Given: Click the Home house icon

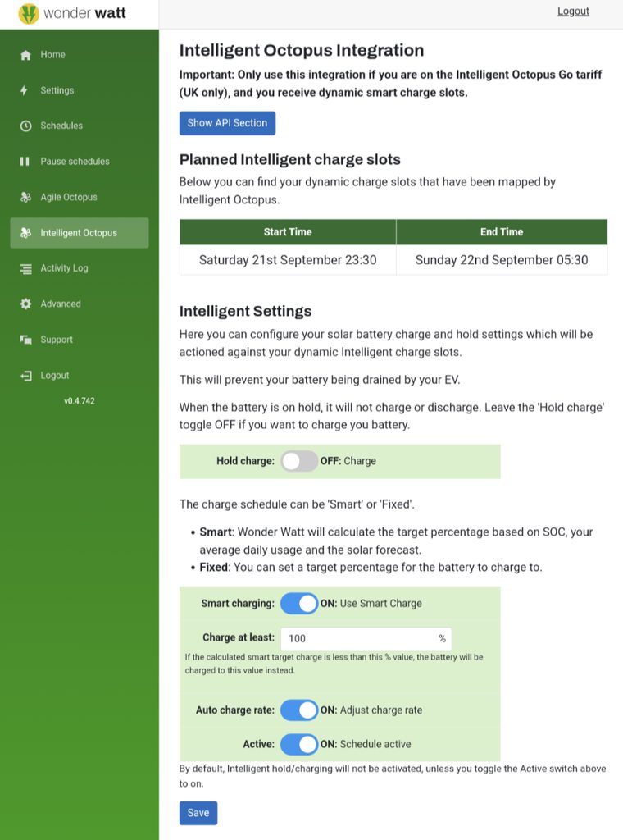Looking at the screenshot, I should click(x=25, y=55).
